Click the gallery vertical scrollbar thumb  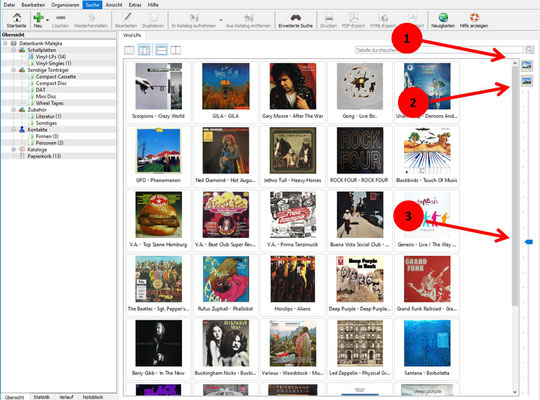515,185
